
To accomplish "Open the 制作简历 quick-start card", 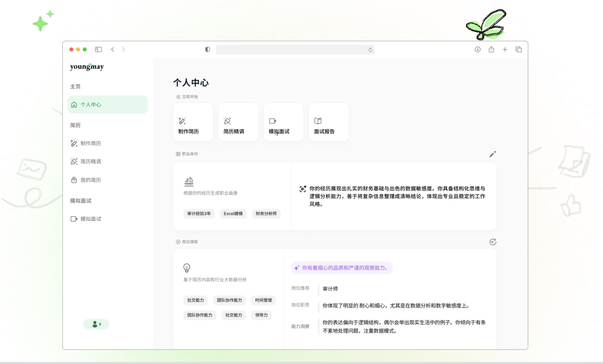I will (193, 122).
